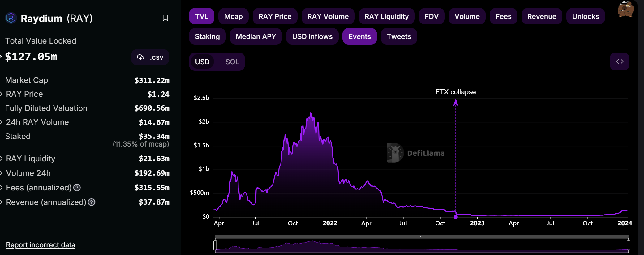The image size is (644, 255).
Task: Click the range slider top drag bar
Action: click(x=422, y=236)
